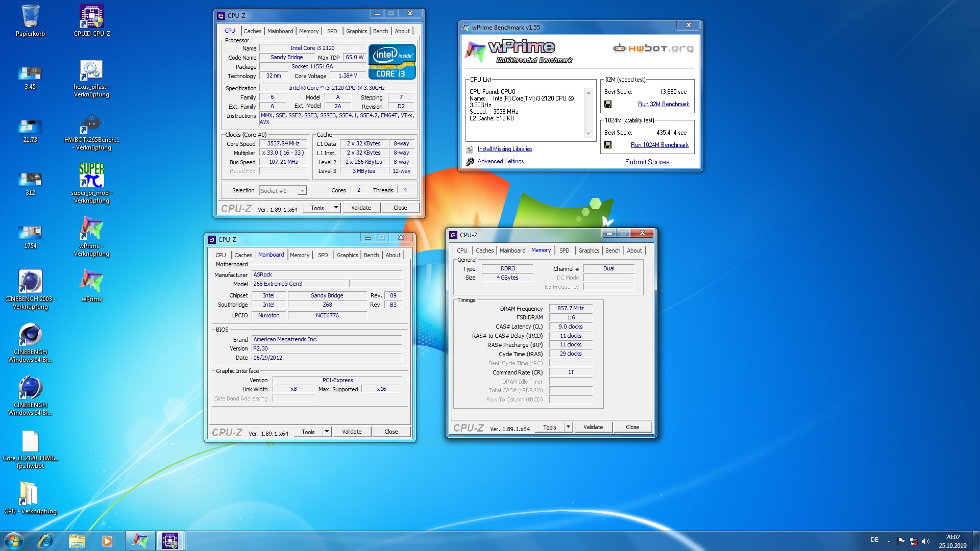Select the CPU tab in Memory CPU-Z window
This screenshot has height=551, width=980.
(462, 251)
